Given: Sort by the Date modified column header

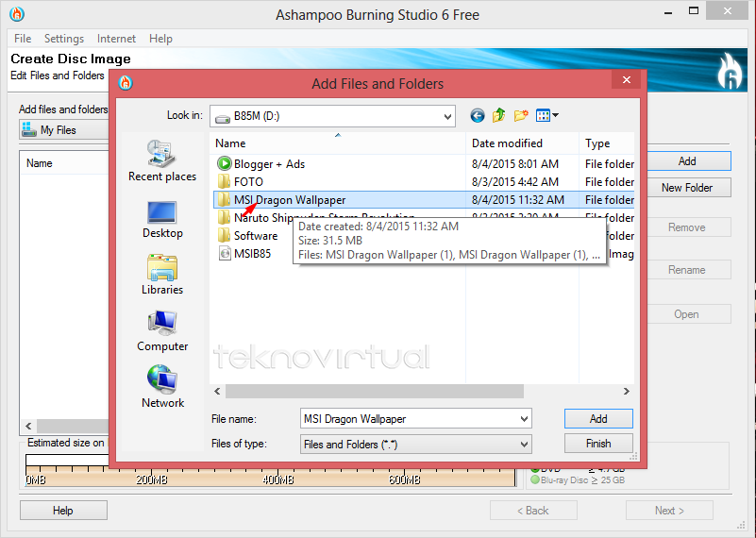Looking at the screenshot, I should click(x=522, y=143).
